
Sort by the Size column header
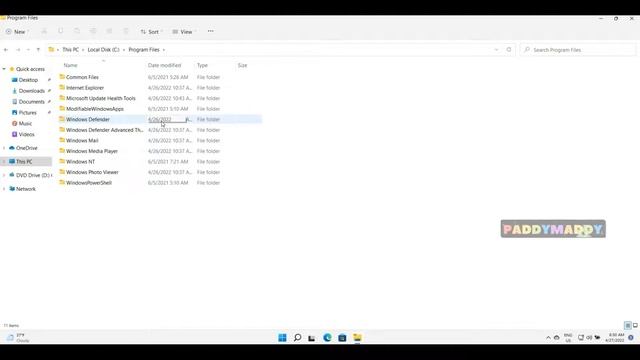click(242, 65)
